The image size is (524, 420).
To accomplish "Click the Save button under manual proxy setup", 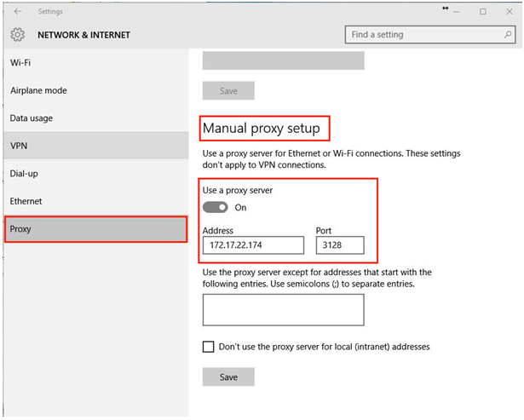I will pos(227,377).
